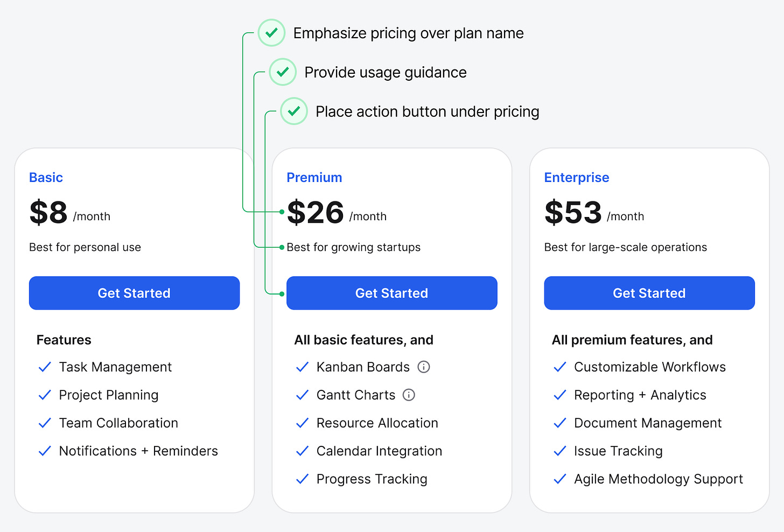Image resolution: width=784 pixels, height=532 pixels.
Task: Click the info icon beside Kanban Boards
Action: click(x=424, y=367)
